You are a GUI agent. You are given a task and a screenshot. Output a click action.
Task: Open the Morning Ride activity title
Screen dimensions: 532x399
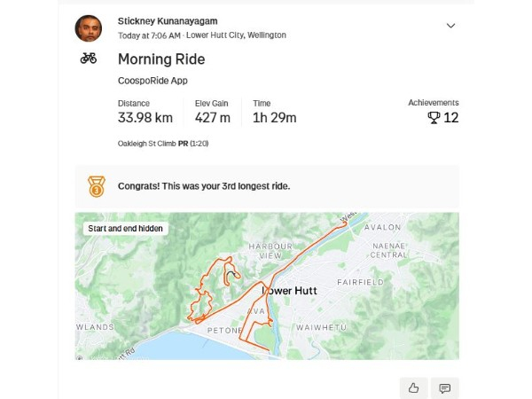coord(161,59)
